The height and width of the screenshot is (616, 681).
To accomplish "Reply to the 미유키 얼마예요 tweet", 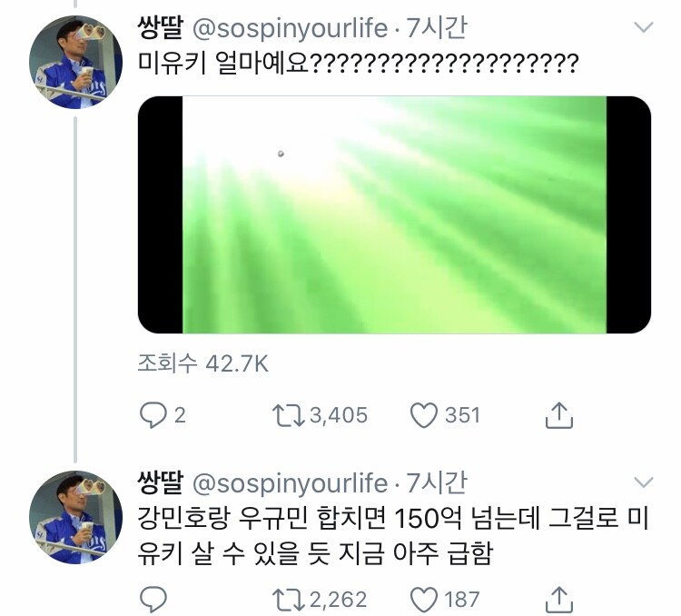I will 153,415.
